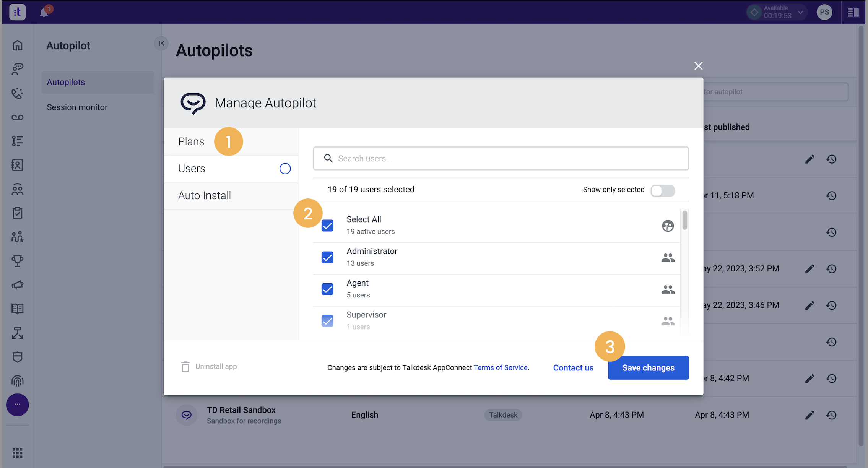Click the user list scrollbar
Image resolution: width=868 pixels, height=468 pixels.
[684, 220]
